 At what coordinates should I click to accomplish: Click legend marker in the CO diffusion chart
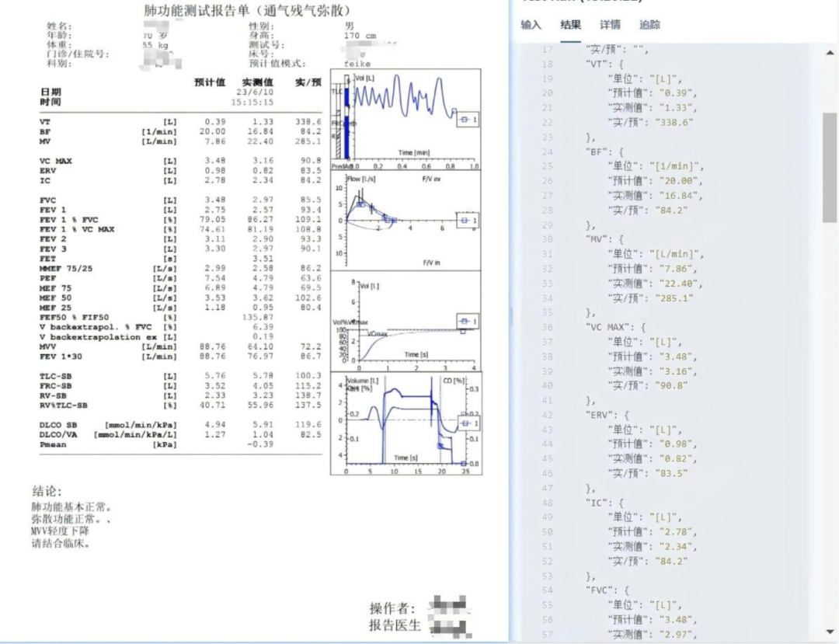pyautogui.click(x=465, y=424)
